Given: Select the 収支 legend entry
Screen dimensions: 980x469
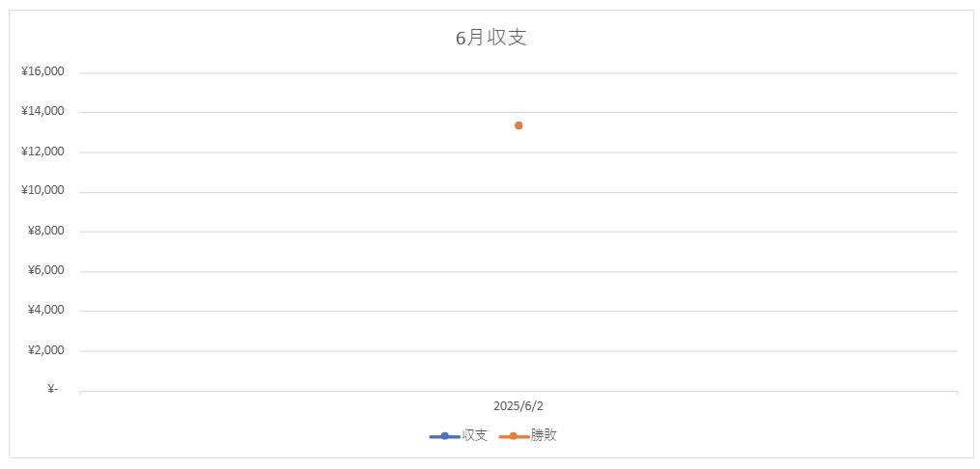Looking at the screenshot, I should click(x=459, y=435).
